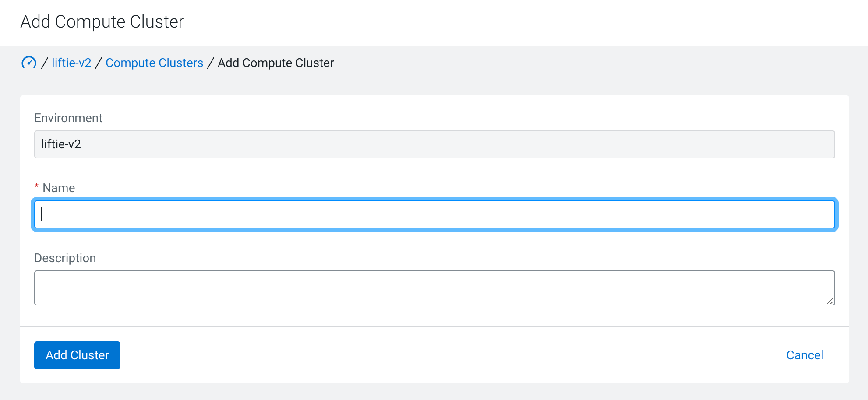868x400 pixels.
Task: Click the read-only Environment field
Action: (x=434, y=144)
